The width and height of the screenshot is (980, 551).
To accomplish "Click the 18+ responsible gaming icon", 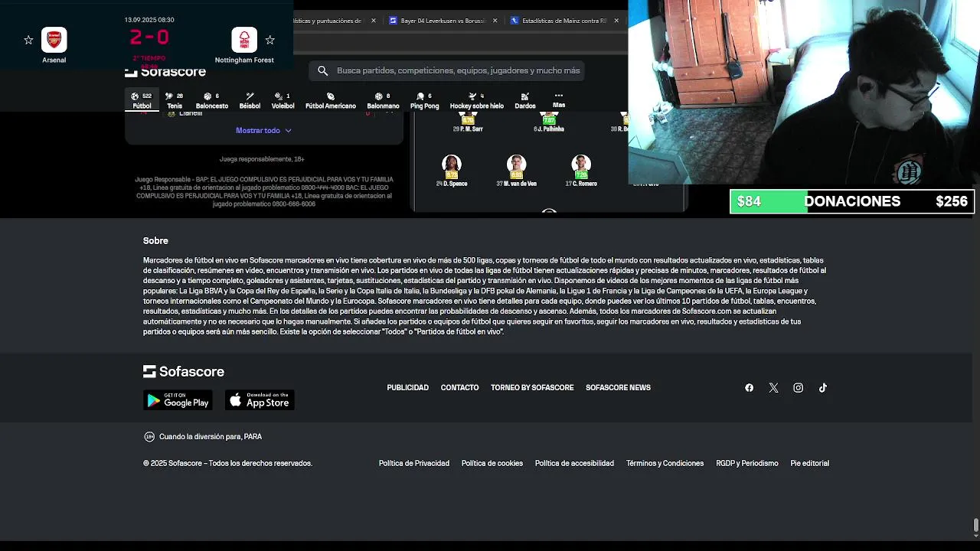I will pos(149,437).
